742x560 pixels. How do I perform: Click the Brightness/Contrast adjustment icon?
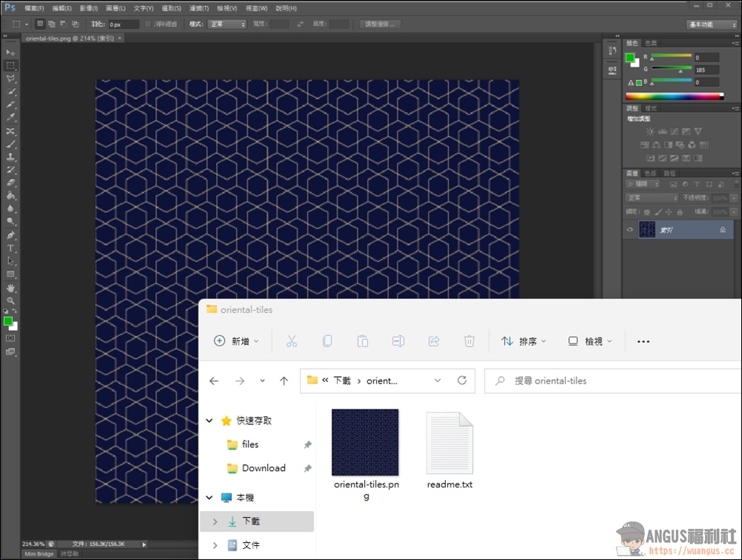tap(650, 131)
